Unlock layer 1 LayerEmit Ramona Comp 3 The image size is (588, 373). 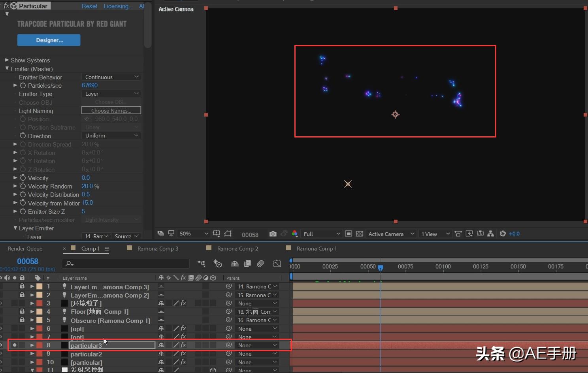[22, 286]
